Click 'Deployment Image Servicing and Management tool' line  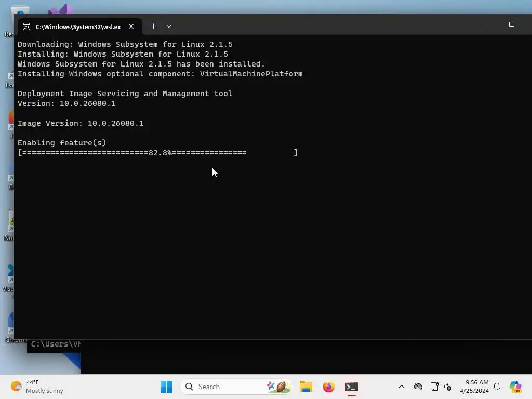125,94
